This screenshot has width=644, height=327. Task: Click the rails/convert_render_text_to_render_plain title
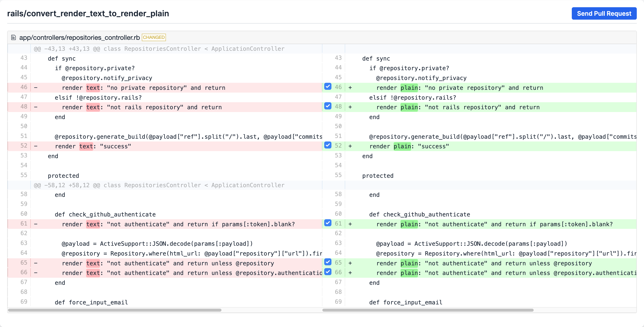coord(88,14)
